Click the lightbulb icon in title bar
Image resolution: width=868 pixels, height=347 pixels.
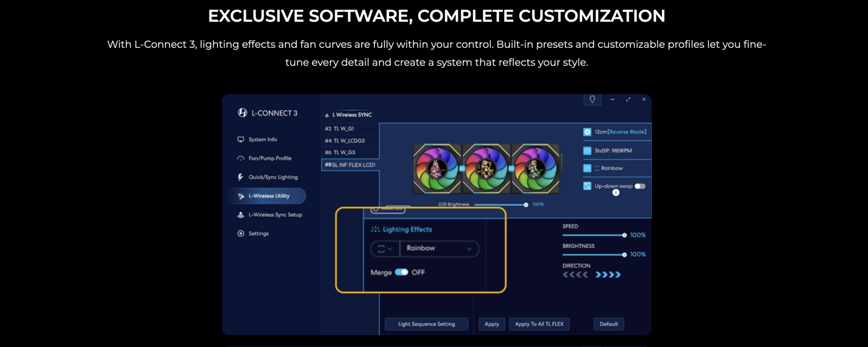(x=592, y=99)
